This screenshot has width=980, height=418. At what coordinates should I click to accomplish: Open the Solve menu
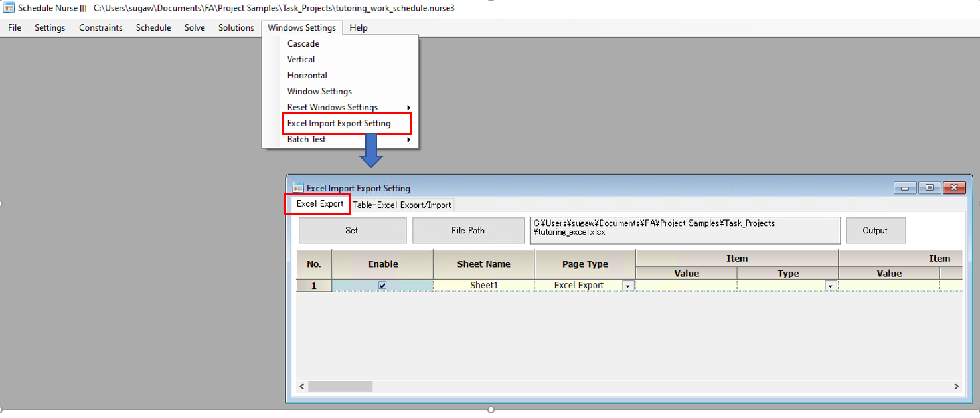[x=194, y=27]
